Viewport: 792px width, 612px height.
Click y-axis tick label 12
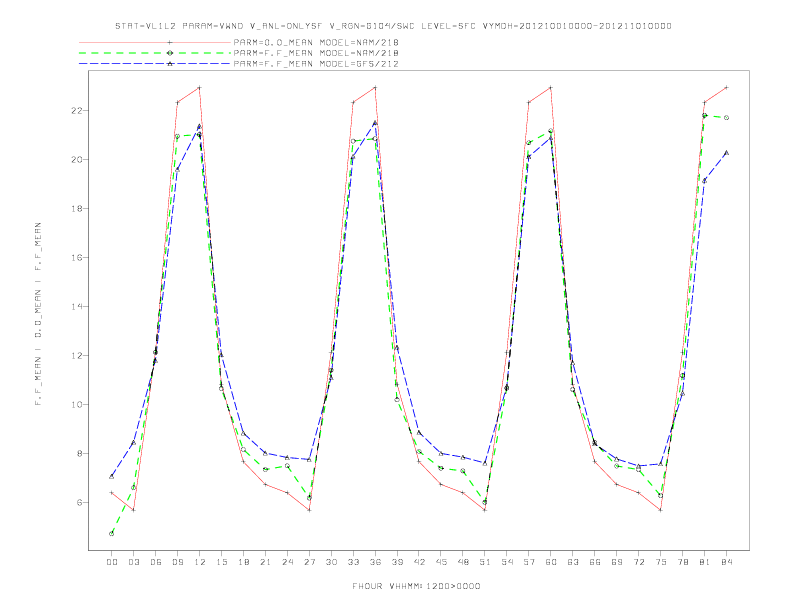(77, 355)
